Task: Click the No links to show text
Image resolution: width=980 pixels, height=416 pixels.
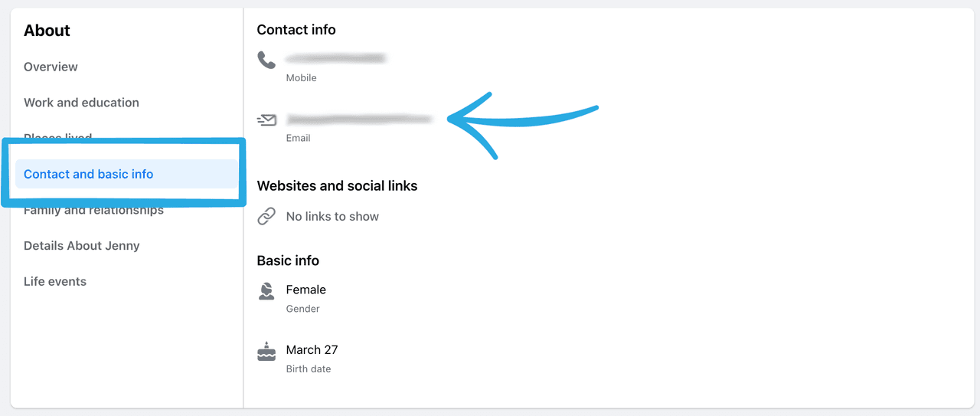Action: [332, 217]
